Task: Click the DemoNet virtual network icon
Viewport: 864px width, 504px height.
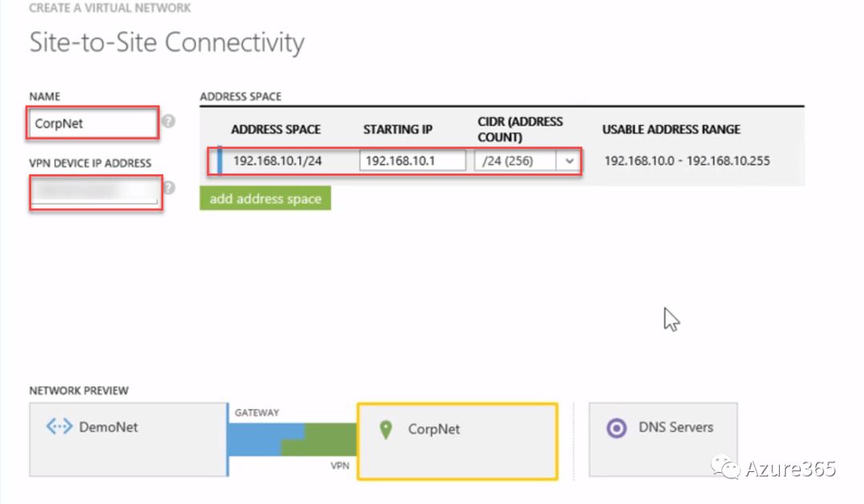Action: pos(59,427)
